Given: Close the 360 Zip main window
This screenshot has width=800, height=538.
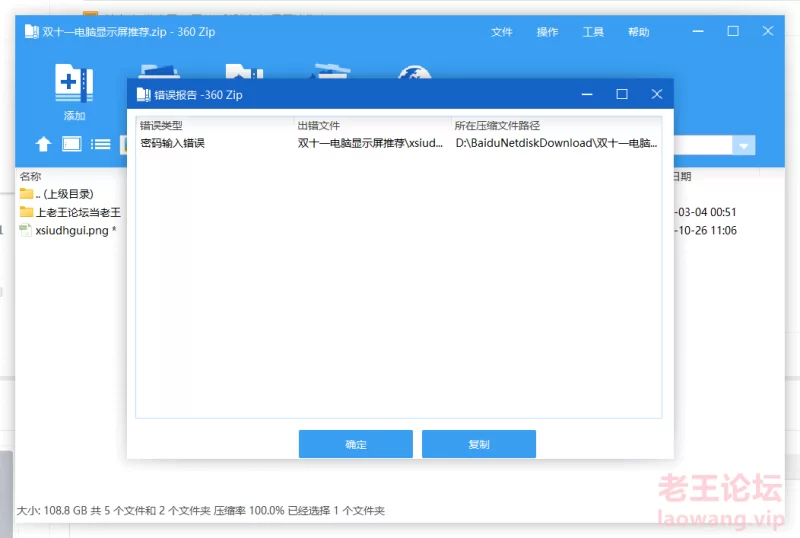Looking at the screenshot, I should [x=768, y=31].
